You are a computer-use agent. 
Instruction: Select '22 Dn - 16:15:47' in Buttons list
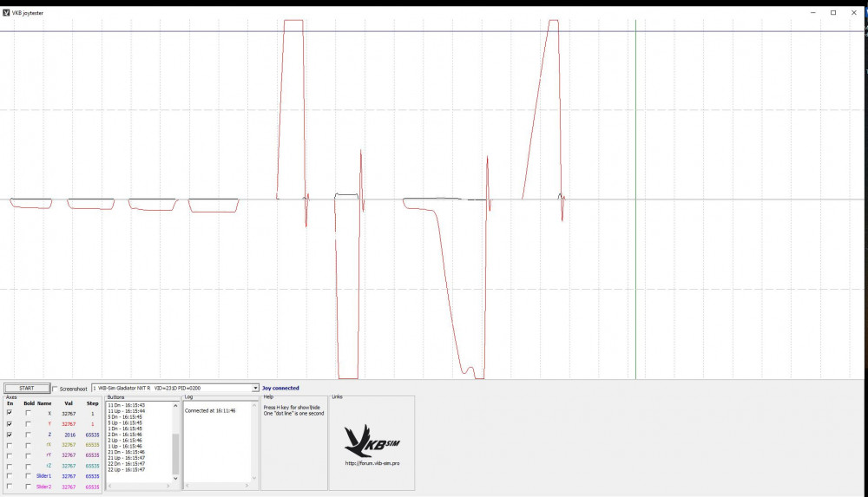(x=126, y=464)
